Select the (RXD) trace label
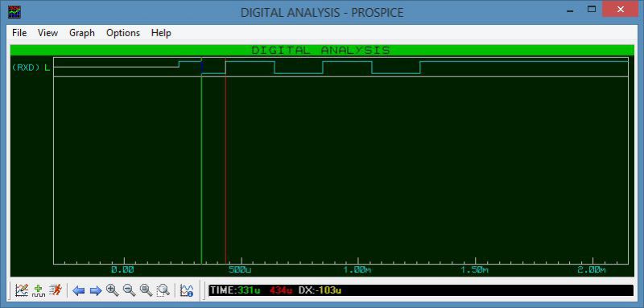This screenshot has height=308, width=644. point(27,68)
